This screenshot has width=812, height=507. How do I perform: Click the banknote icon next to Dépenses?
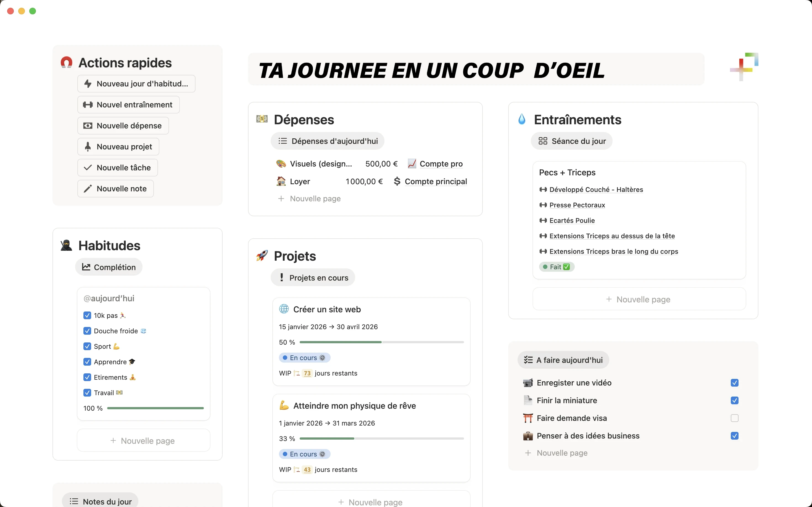tap(262, 119)
